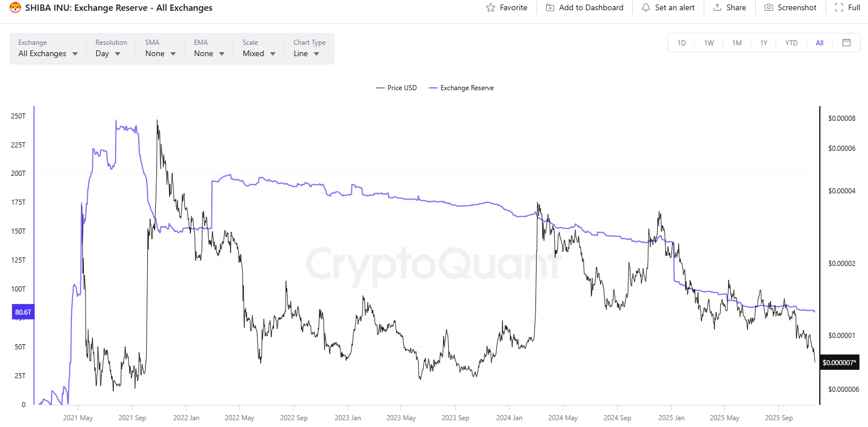Screen dimensions: 868x427
Task: Click the Favorite star icon
Action: pos(491,7)
